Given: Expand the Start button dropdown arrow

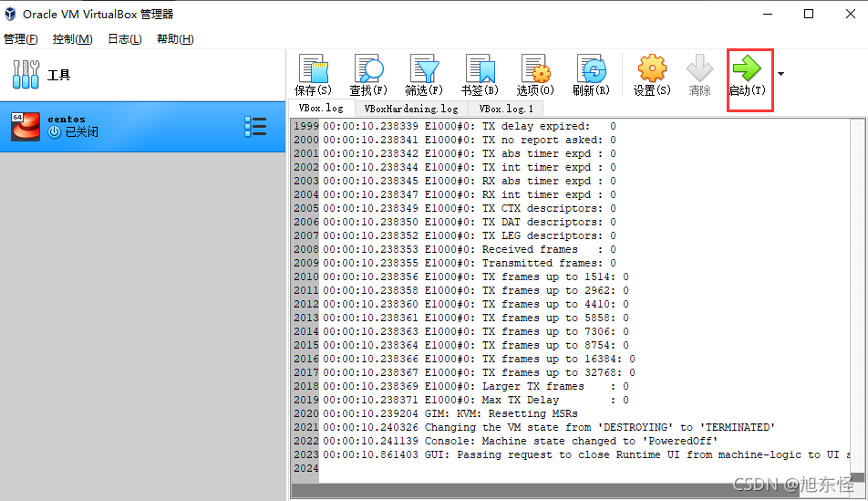Looking at the screenshot, I should [780, 74].
